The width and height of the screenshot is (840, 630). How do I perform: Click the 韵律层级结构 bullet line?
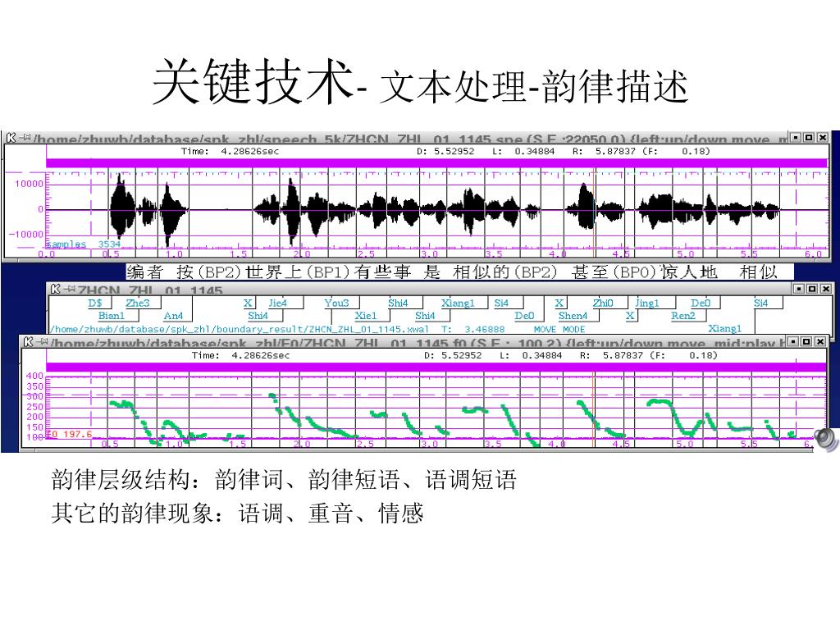284,479
